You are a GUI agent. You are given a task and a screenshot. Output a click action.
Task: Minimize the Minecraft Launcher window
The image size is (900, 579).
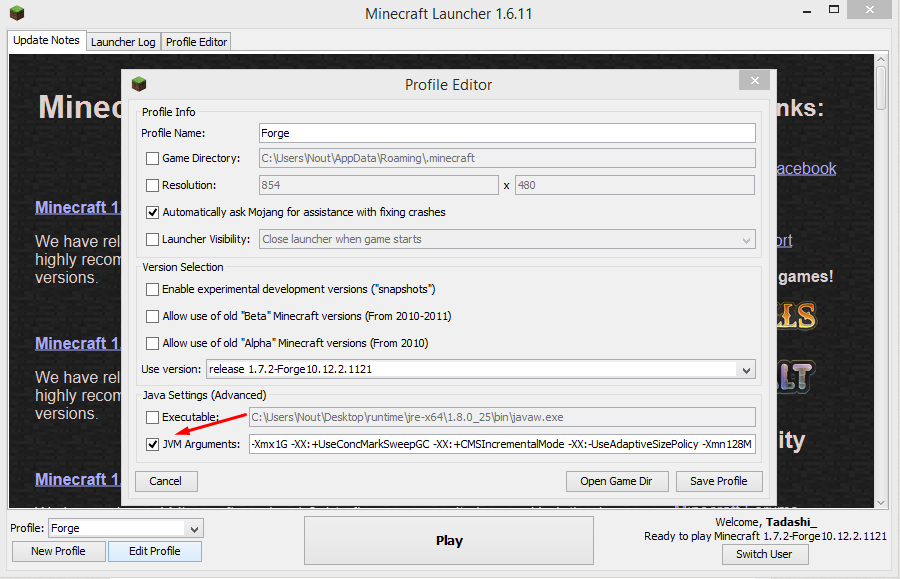[x=806, y=10]
